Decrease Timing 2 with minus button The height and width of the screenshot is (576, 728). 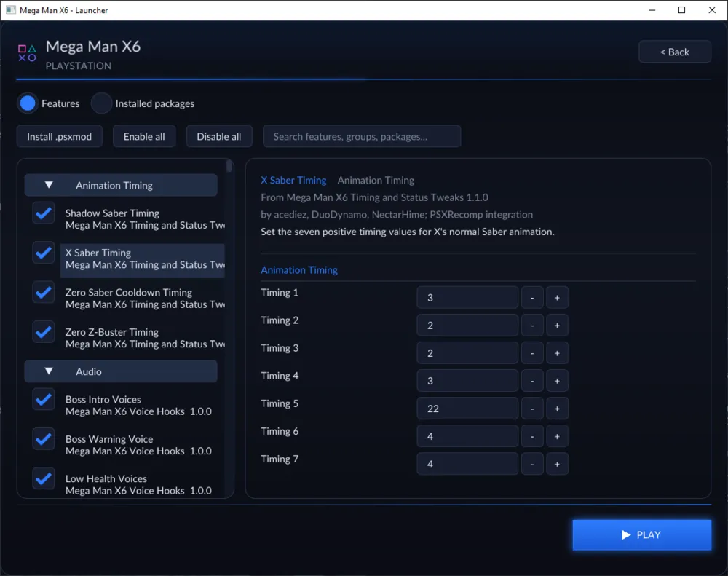click(x=532, y=326)
